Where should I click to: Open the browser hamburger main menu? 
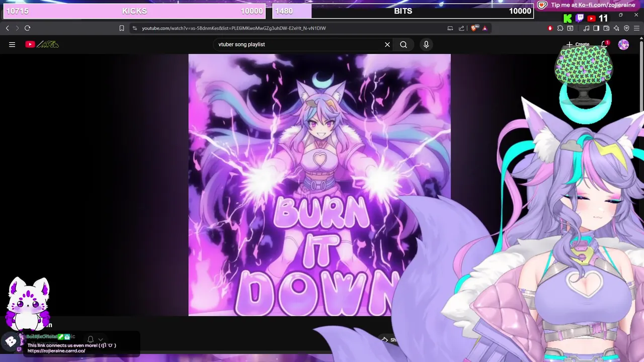coord(636,28)
